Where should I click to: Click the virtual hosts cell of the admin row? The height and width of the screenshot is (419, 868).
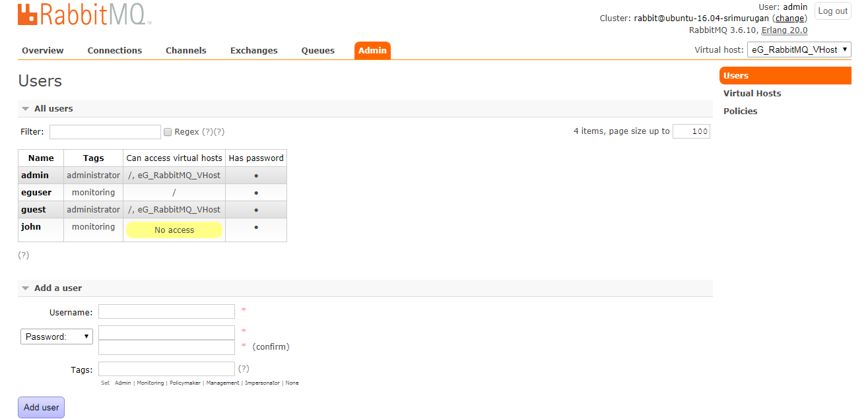click(x=174, y=175)
